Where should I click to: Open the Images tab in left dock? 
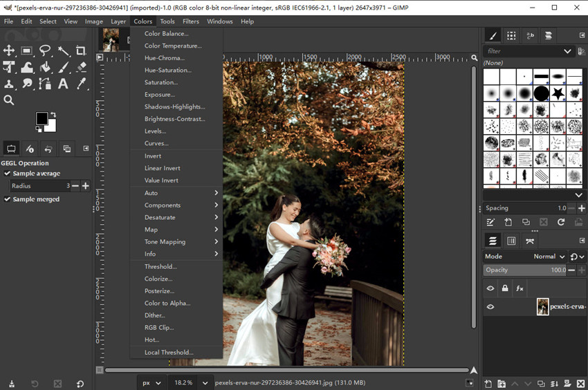(x=66, y=149)
